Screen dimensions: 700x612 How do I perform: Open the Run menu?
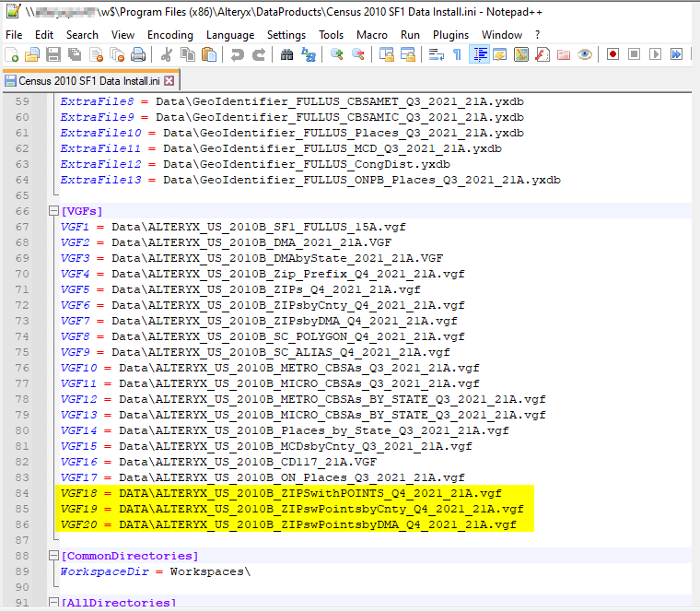click(410, 35)
